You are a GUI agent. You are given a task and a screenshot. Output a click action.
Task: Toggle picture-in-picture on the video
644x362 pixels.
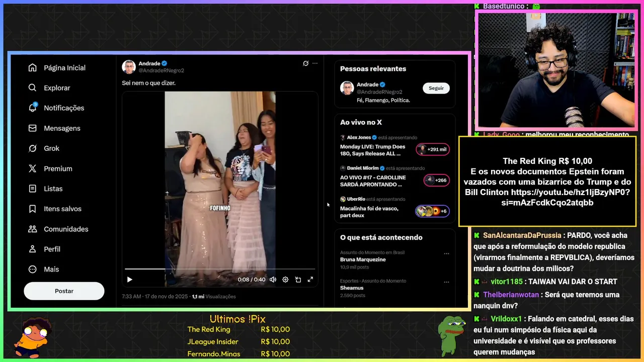[298, 280]
